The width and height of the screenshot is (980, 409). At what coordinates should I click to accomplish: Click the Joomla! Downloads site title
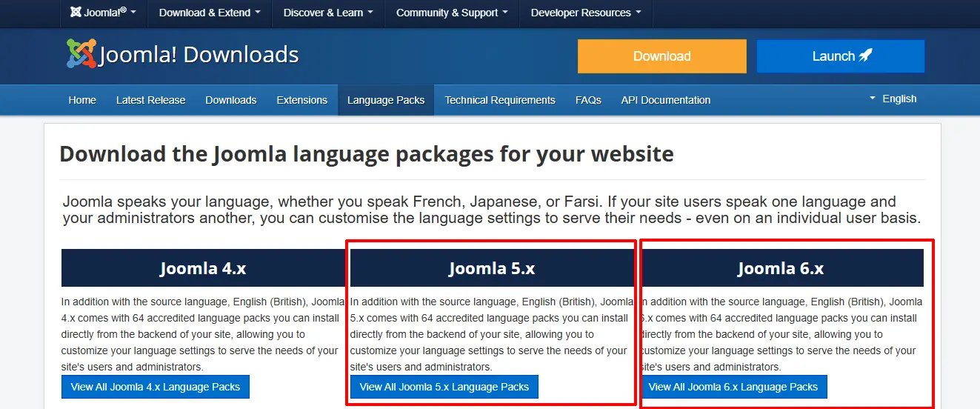pyautogui.click(x=199, y=54)
